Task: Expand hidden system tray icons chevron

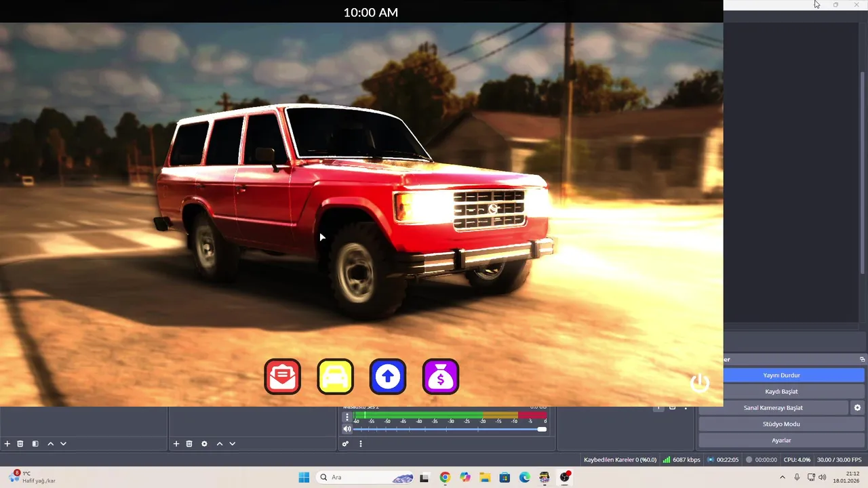Action: (x=783, y=477)
